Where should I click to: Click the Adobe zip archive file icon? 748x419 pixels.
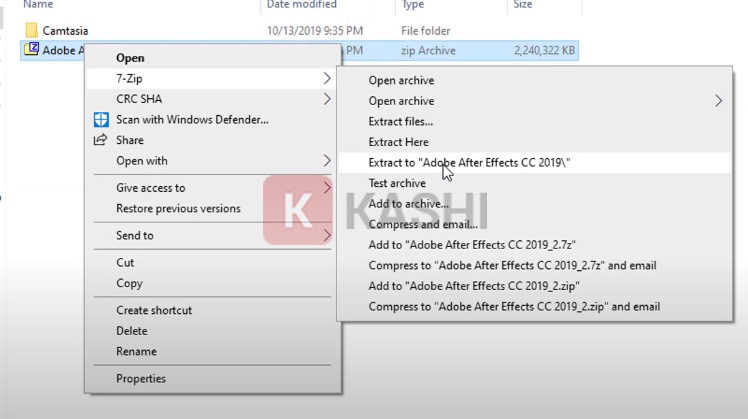31,49
